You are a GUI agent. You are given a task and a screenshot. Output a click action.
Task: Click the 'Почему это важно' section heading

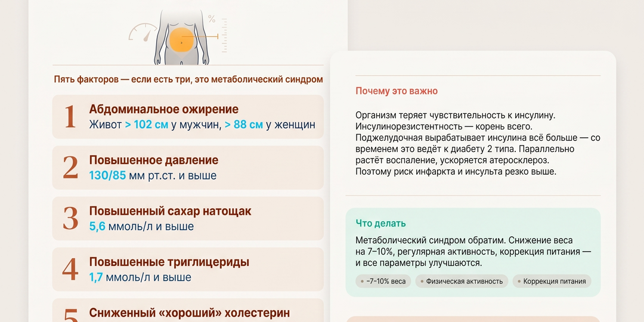tap(397, 91)
